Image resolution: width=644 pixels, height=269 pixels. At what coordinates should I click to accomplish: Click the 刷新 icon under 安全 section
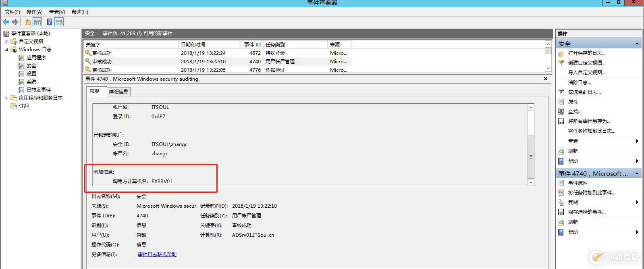561,151
